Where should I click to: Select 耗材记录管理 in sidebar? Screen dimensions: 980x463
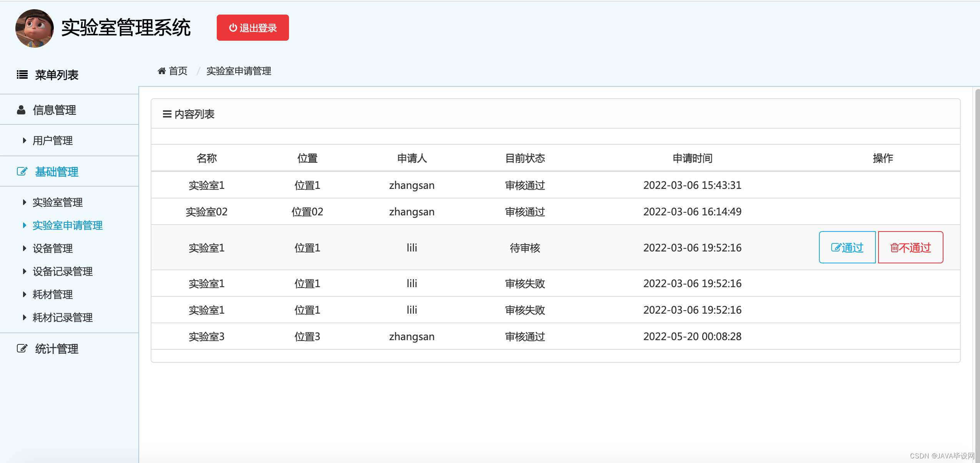tap(63, 317)
